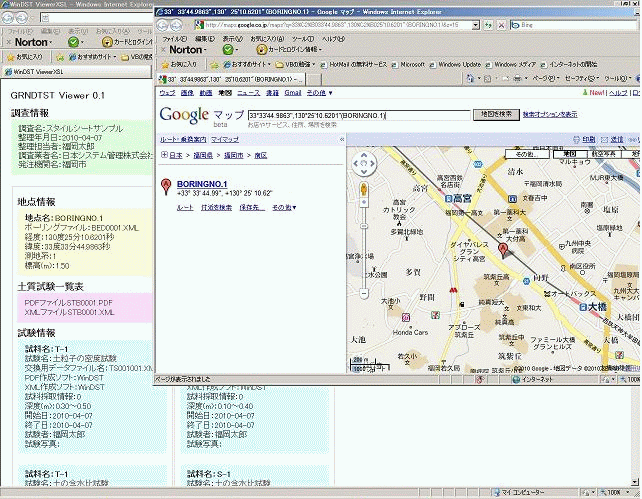642x499 pixels.
Task: Click the Street View pegman icon
Action: tap(364, 190)
